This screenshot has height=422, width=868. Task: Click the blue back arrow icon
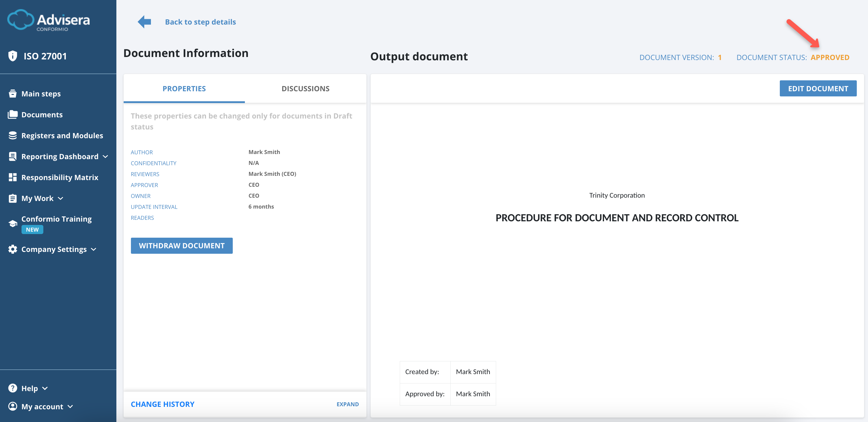point(144,21)
